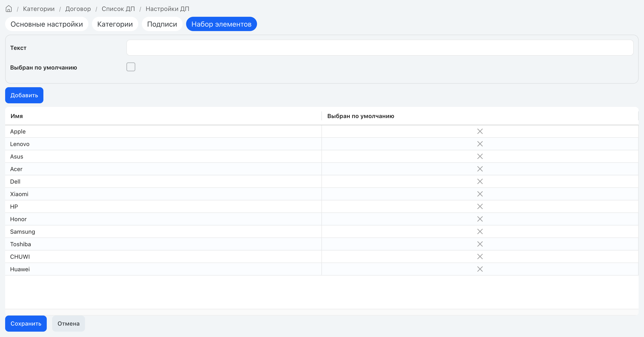Select the 'Toshiba' name cell
The width and height of the screenshot is (644, 337).
[163, 244]
